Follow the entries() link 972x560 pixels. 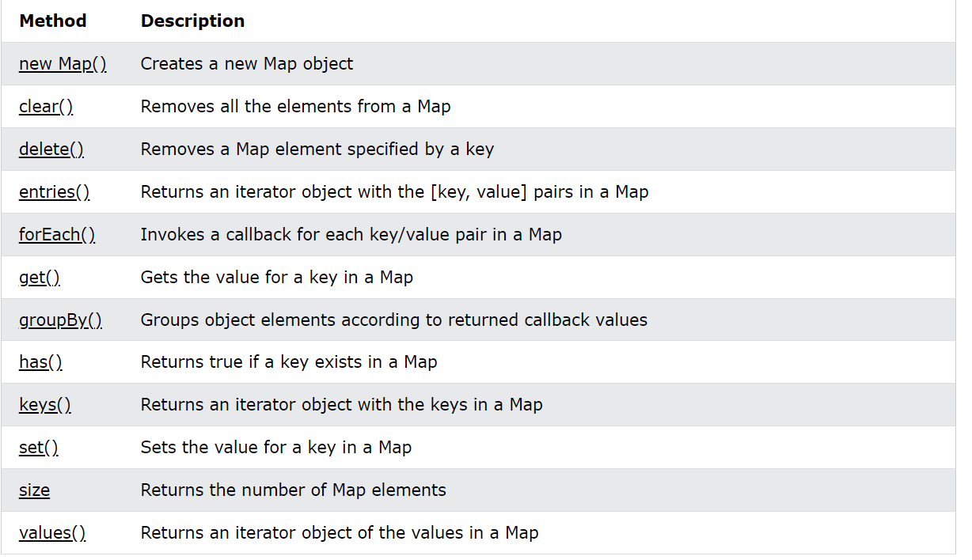(54, 192)
